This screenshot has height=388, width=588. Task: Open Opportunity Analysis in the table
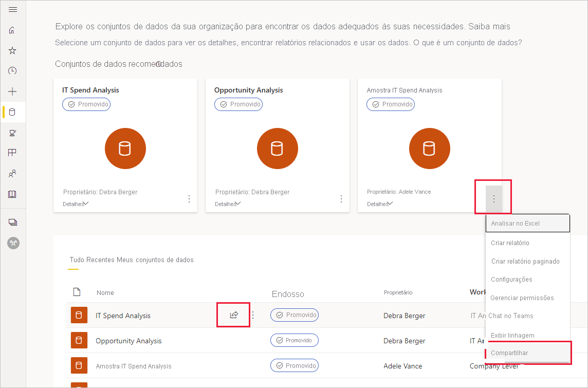pyautogui.click(x=128, y=341)
